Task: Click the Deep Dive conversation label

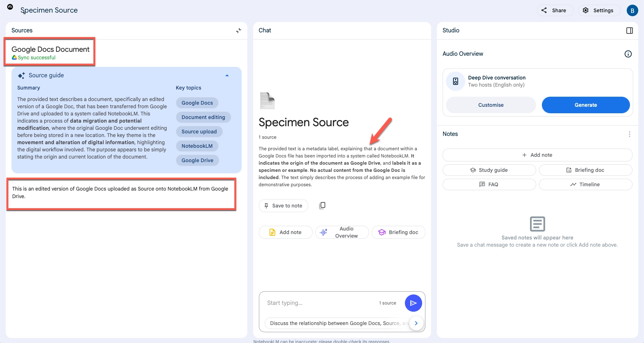Action: [x=497, y=78]
